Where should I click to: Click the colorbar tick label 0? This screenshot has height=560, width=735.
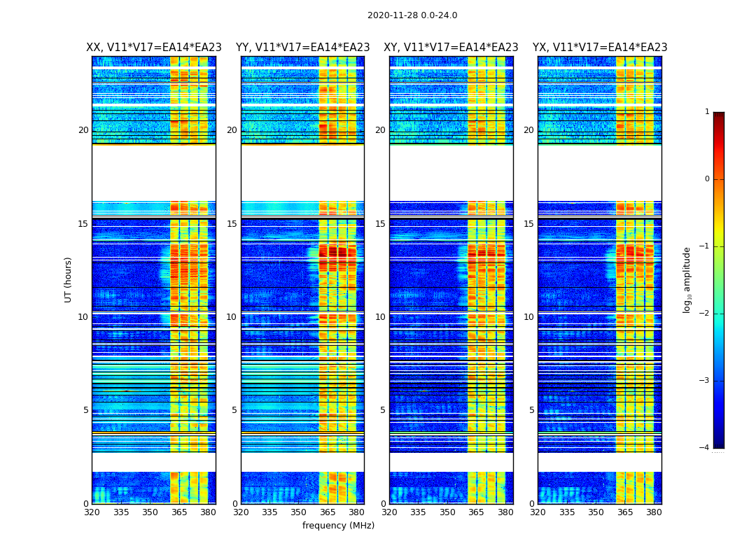[x=707, y=179]
